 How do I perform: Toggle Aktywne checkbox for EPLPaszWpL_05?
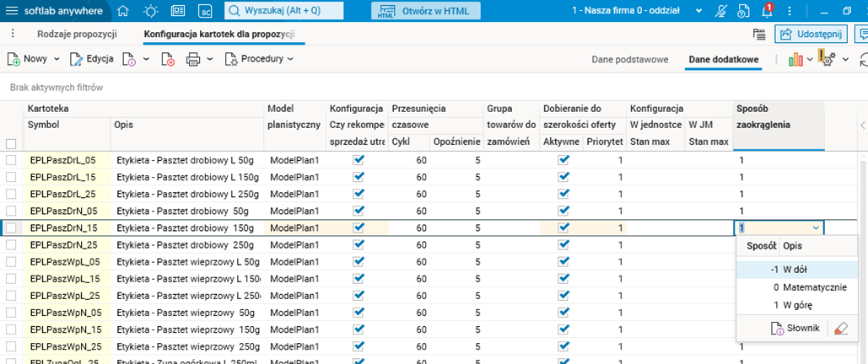563,262
